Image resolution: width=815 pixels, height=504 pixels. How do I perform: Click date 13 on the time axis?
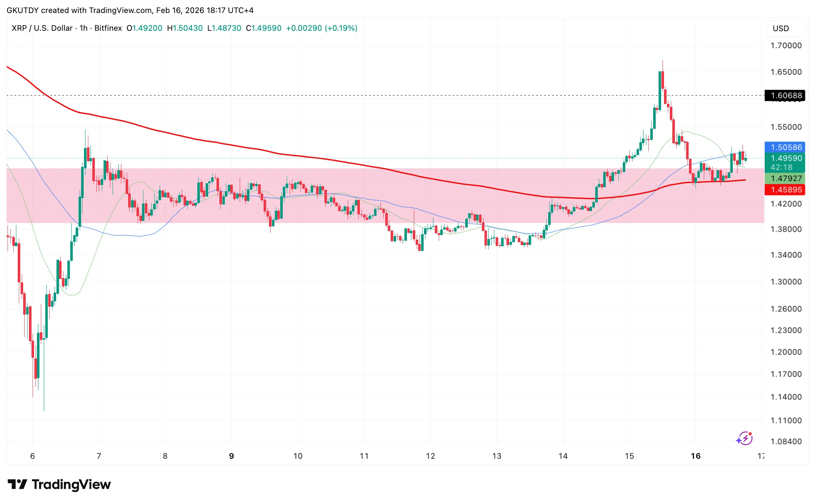[x=496, y=456]
